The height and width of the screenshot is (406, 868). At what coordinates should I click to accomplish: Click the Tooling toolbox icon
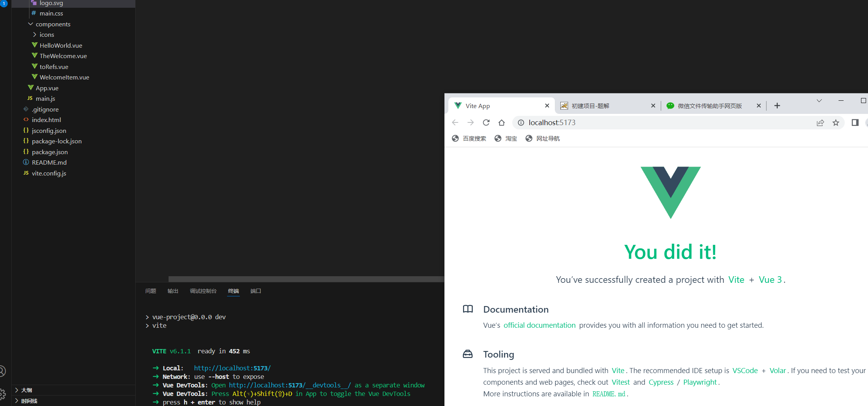coord(468,354)
